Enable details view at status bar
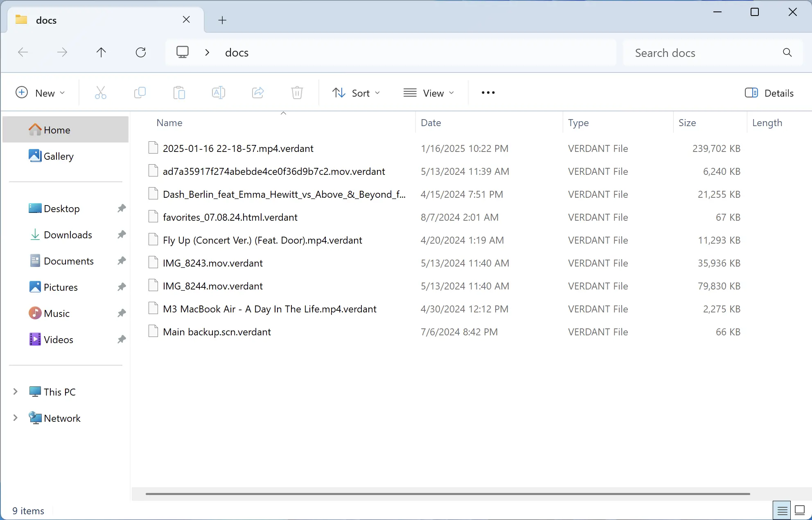Viewport: 812px width, 520px height. click(x=782, y=510)
